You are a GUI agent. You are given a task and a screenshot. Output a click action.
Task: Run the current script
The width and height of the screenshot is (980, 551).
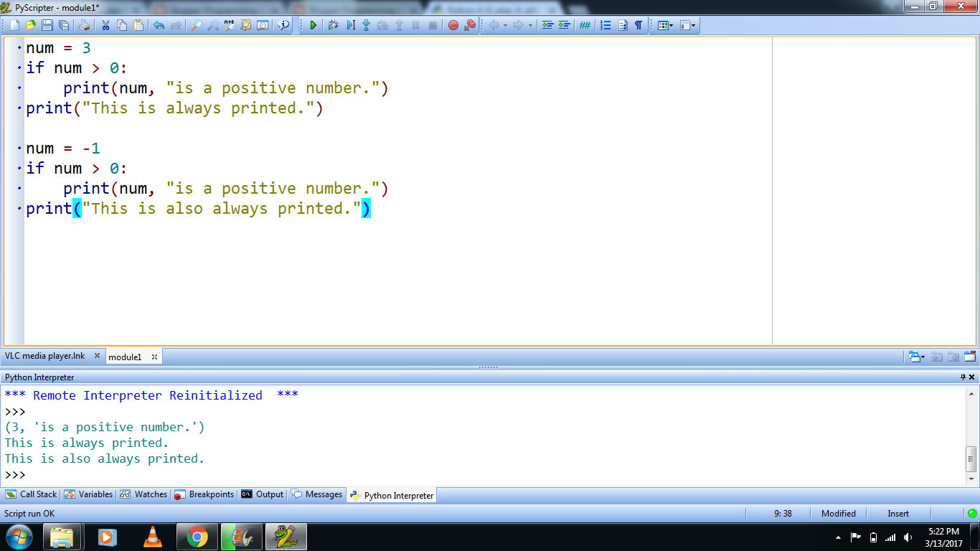point(314,24)
